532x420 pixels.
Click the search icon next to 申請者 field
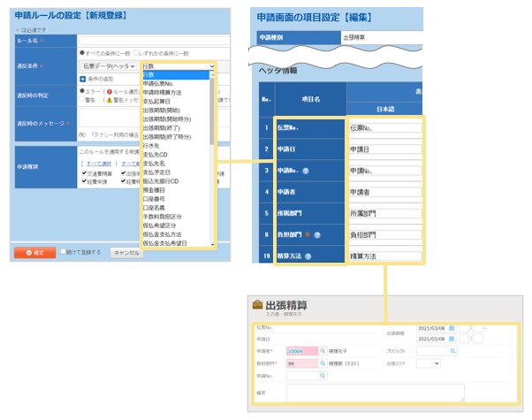point(323,351)
